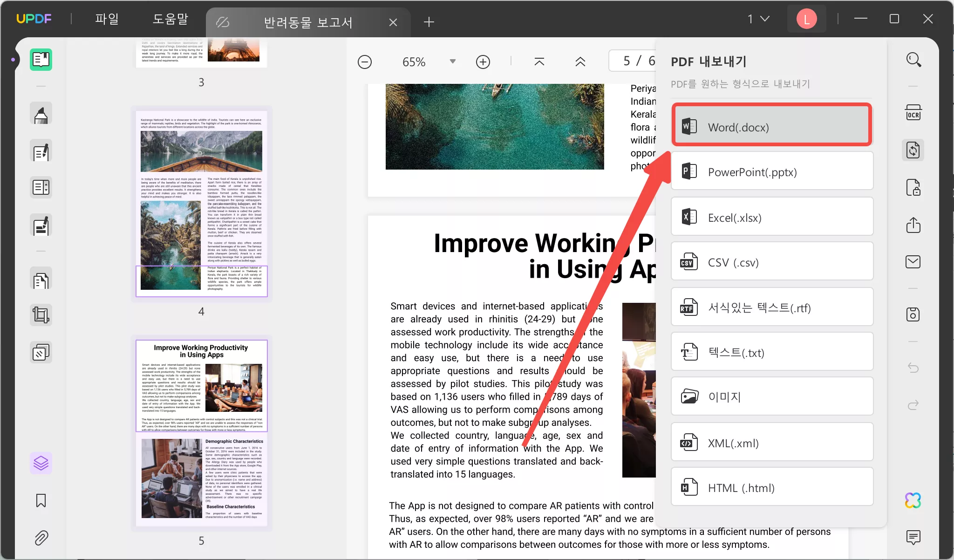Open the comments panel icon

tap(913, 537)
